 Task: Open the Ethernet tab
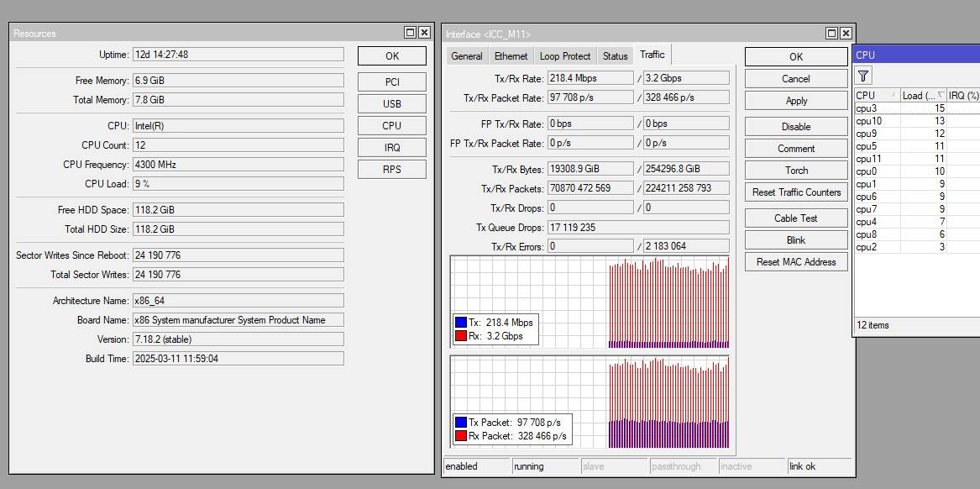[511, 56]
